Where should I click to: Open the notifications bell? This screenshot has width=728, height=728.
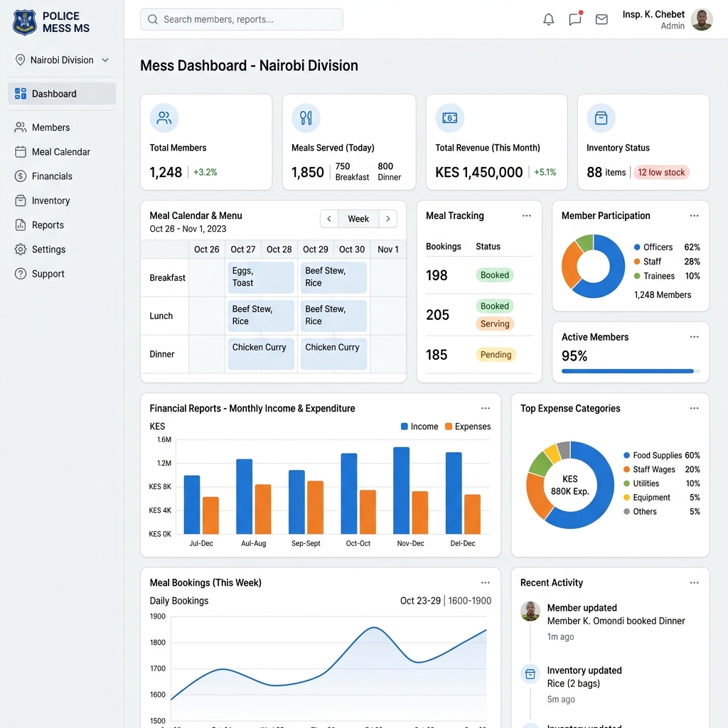pyautogui.click(x=548, y=19)
